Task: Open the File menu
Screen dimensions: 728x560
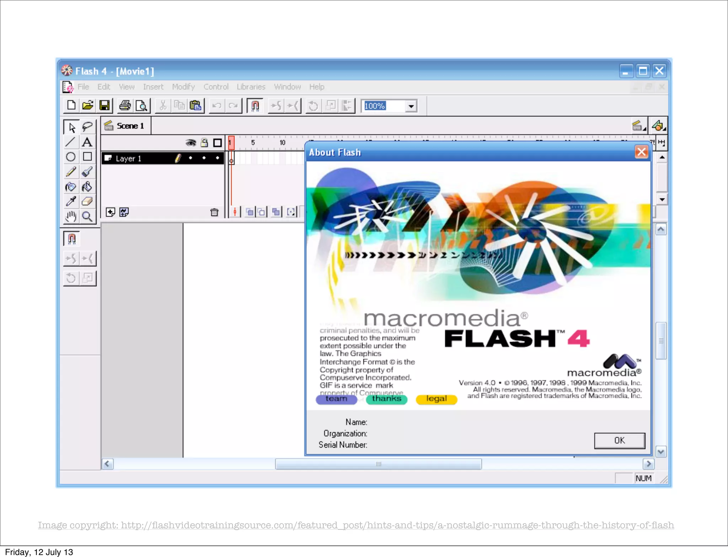Action: [x=83, y=87]
